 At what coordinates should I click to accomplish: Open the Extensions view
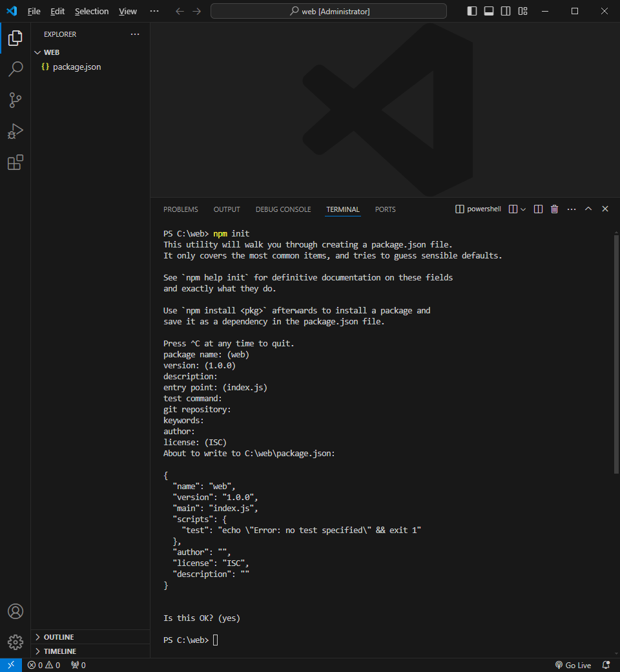(15, 162)
